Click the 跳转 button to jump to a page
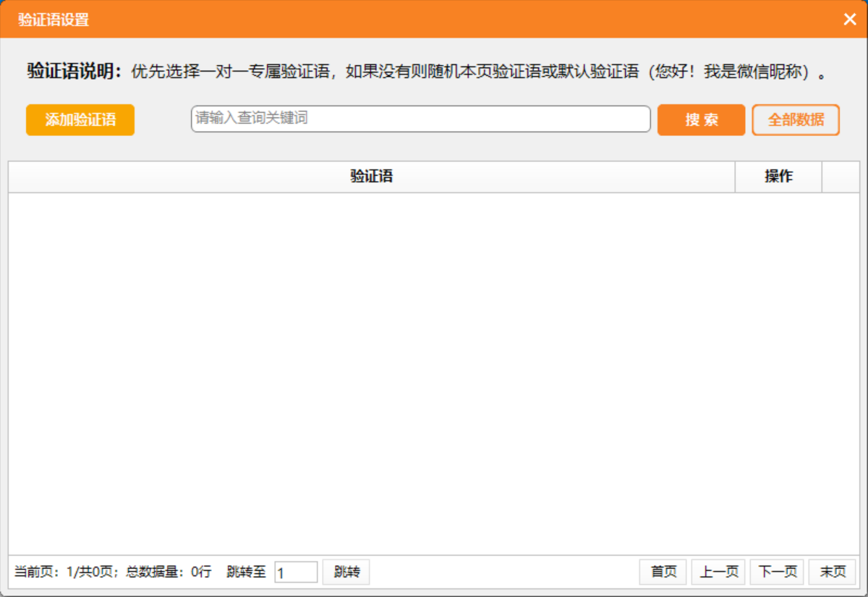The width and height of the screenshot is (868, 597). tap(346, 572)
